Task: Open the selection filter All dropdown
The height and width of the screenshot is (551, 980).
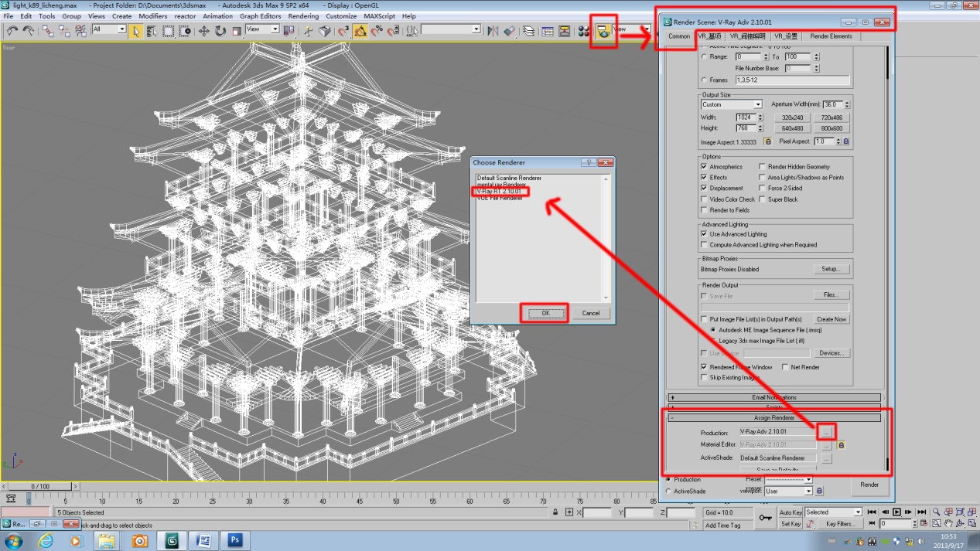Action: click(109, 29)
